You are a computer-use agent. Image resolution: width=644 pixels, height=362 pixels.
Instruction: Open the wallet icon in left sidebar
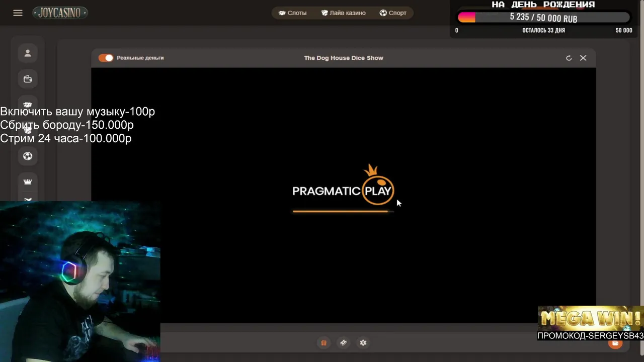pos(28,79)
